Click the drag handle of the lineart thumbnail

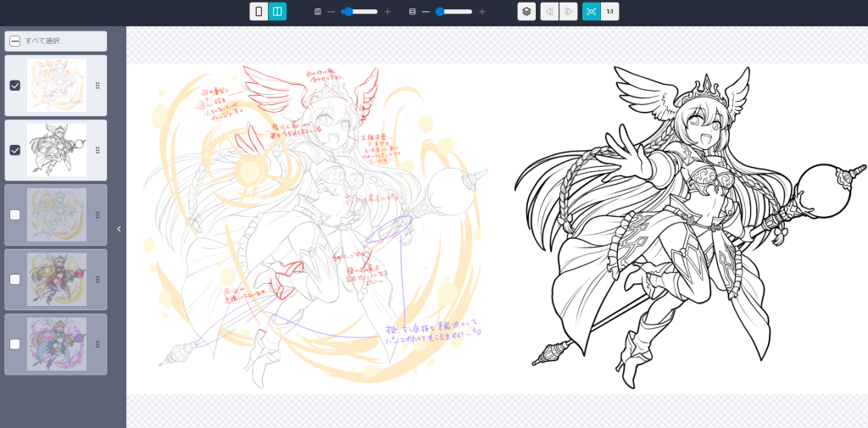[97, 150]
